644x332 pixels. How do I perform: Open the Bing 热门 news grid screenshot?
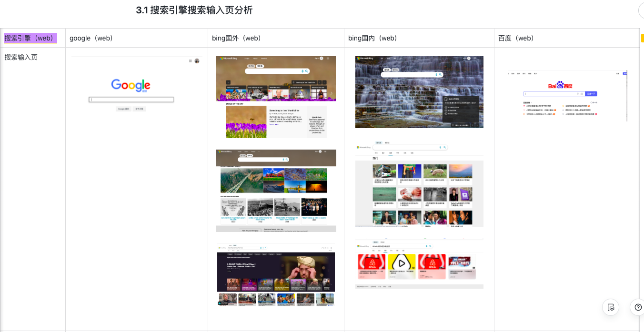pos(419,184)
